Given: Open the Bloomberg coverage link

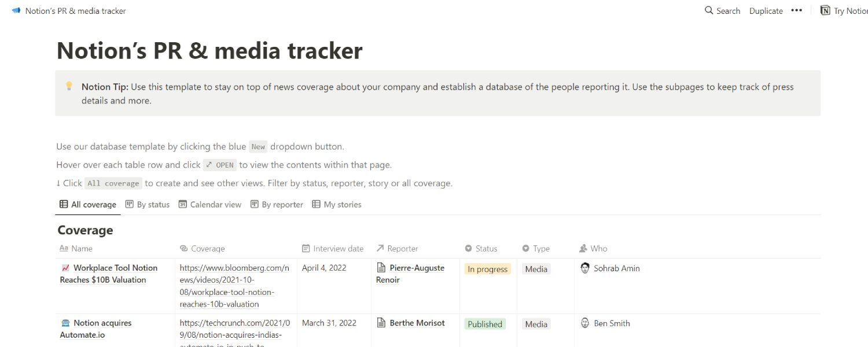Looking at the screenshot, I should point(234,286).
